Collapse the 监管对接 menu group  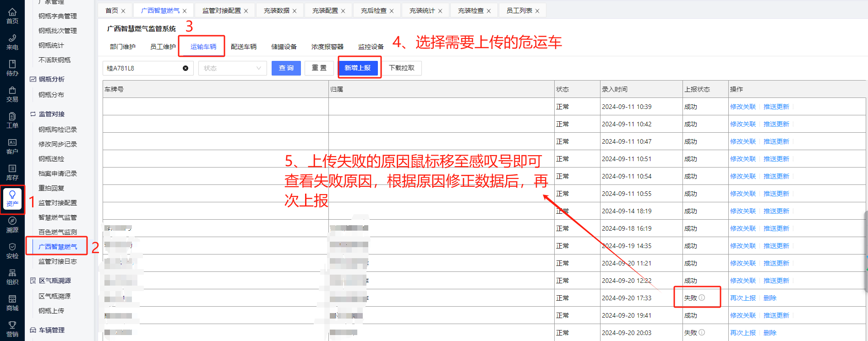[51, 114]
